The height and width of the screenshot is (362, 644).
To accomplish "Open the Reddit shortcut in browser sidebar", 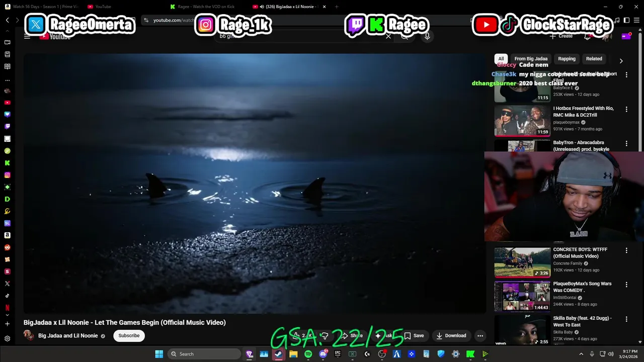I will click(x=7, y=247).
